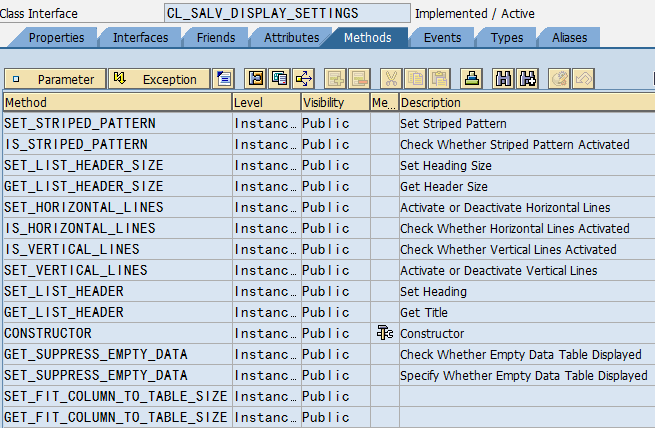The image size is (655, 429).
Task: Click the Find Next binoculars-plus icon
Action: tap(528, 79)
